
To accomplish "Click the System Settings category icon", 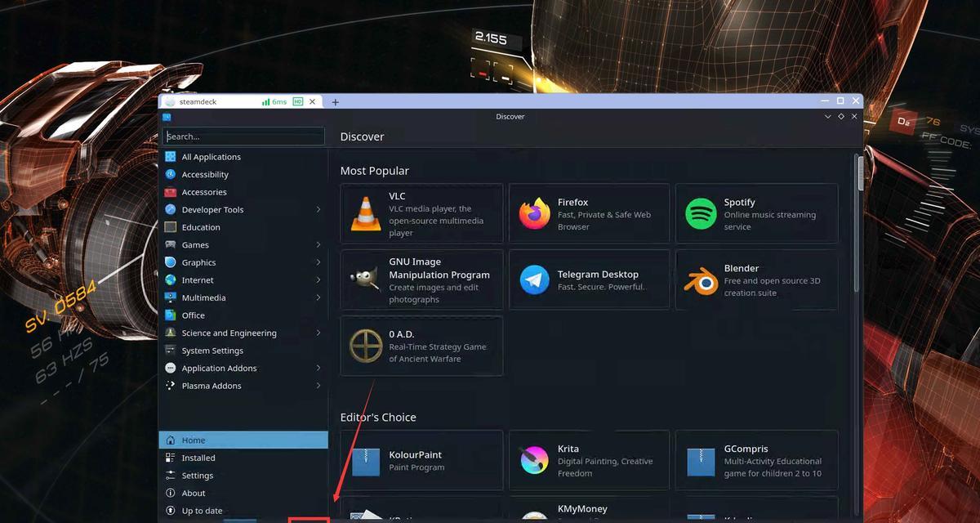I will point(170,351).
